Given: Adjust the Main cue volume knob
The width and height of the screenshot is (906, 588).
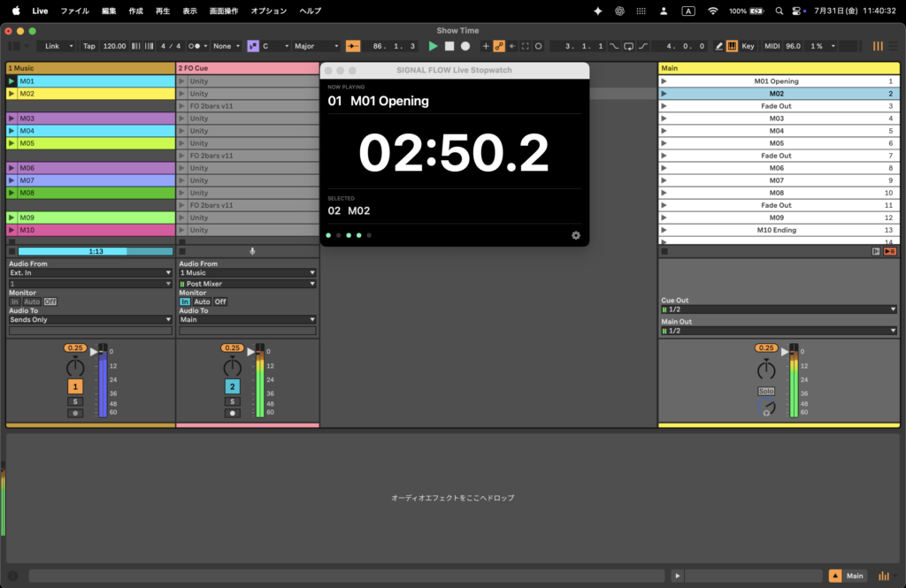Looking at the screenshot, I should click(766, 408).
